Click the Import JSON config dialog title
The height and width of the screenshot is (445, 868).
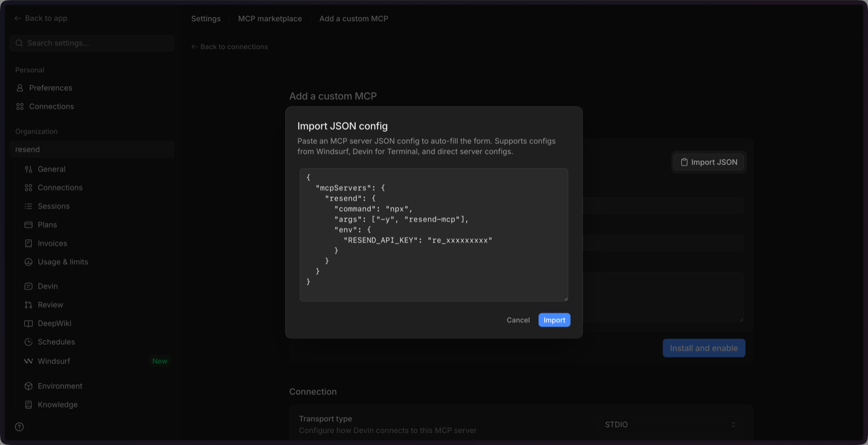pos(343,126)
